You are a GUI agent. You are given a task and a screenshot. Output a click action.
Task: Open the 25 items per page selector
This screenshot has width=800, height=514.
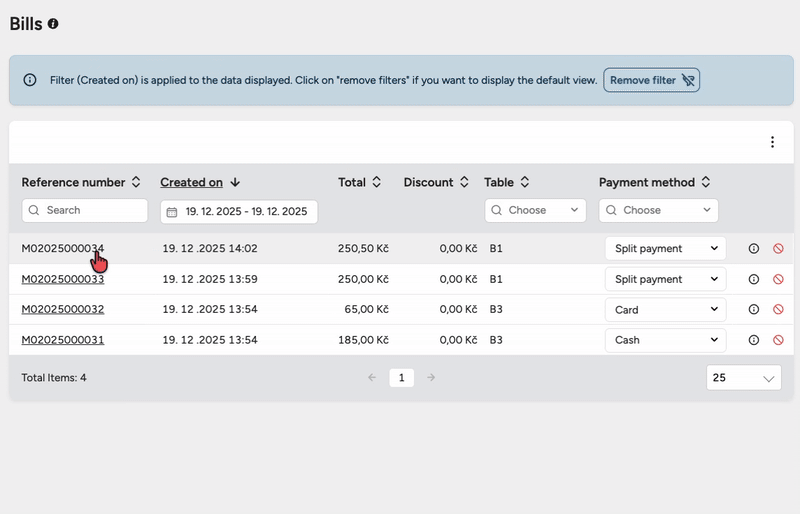[x=744, y=378]
